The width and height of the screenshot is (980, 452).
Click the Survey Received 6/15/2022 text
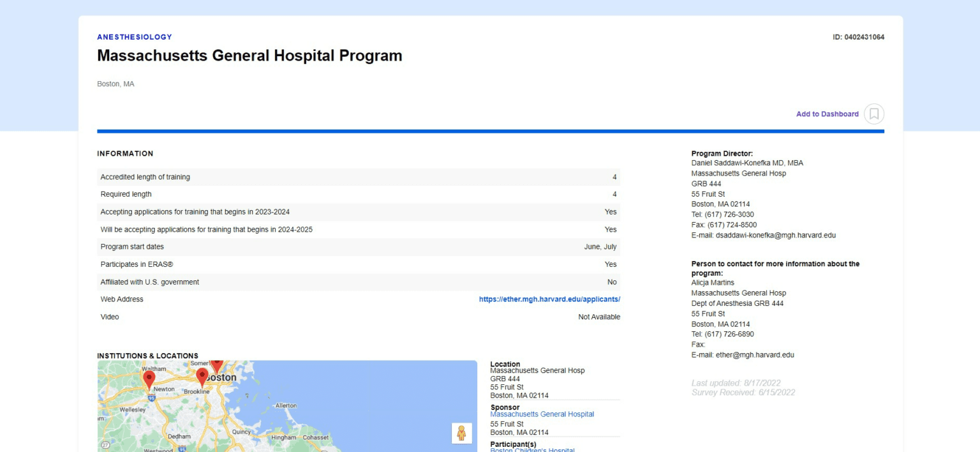click(743, 393)
